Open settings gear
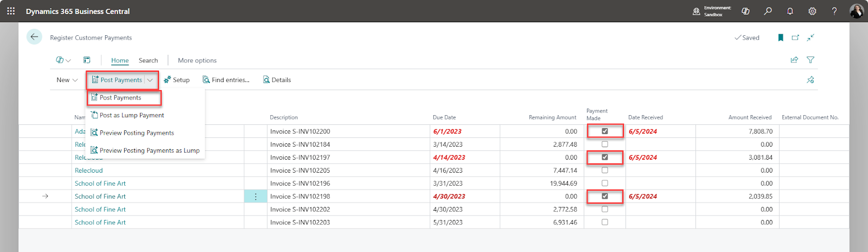This screenshot has height=252, width=868. [x=812, y=11]
